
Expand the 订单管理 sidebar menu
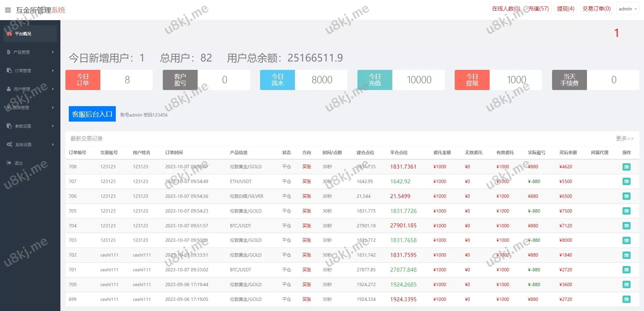(x=30, y=71)
